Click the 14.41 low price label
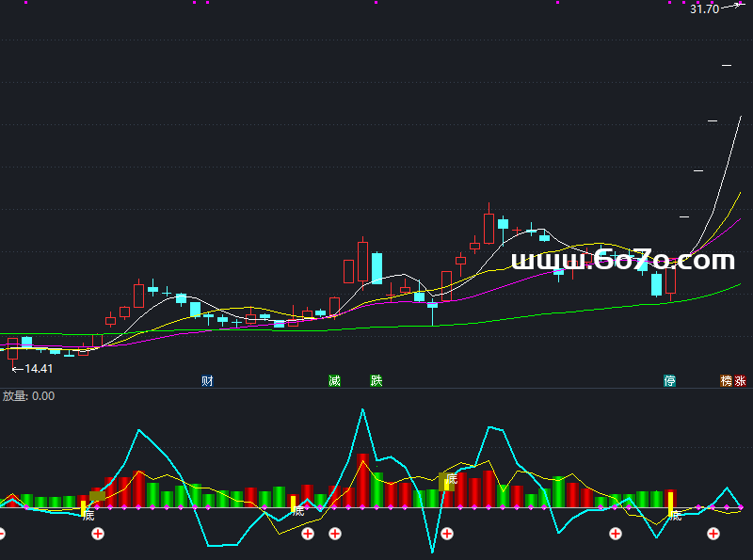The width and height of the screenshot is (753, 560). (x=38, y=369)
